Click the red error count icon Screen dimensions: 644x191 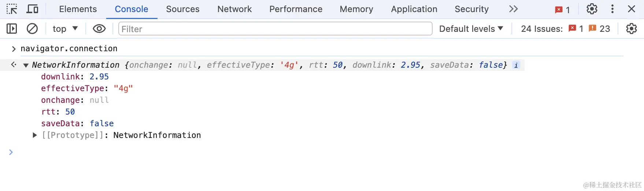[562, 10]
